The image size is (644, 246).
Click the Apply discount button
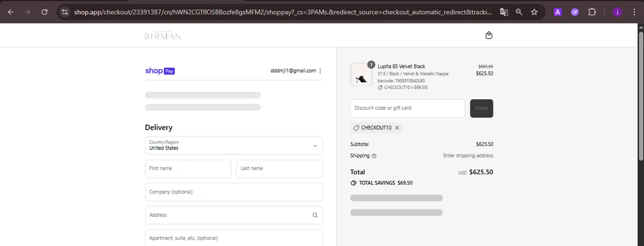coord(482,108)
